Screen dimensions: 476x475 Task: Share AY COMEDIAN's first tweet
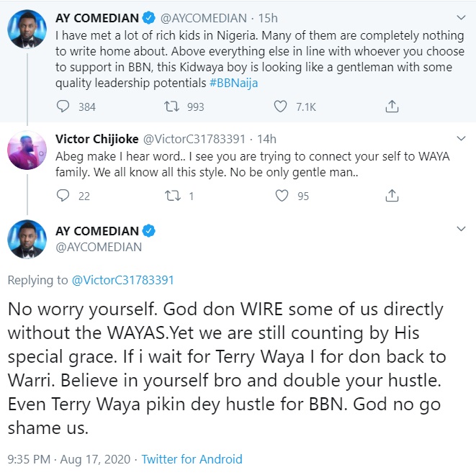(x=392, y=106)
